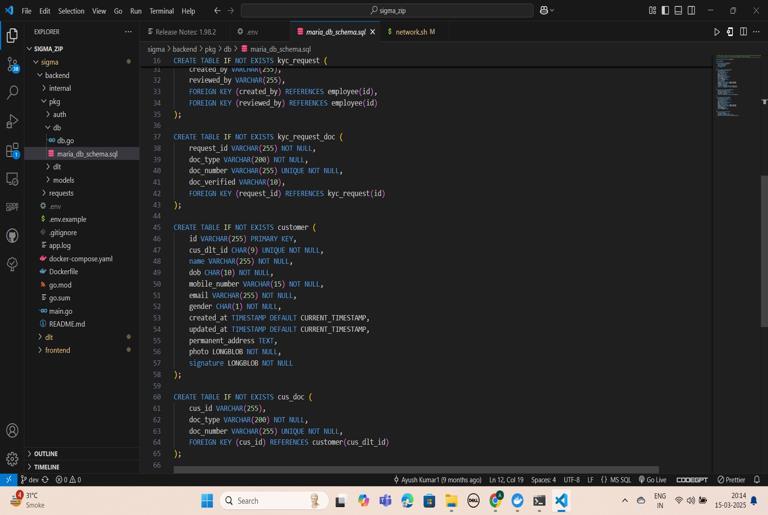The width and height of the screenshot is (768, 515).
Task: Open the Accounts icon
Action: pyautogui.click(x=12, y=431)
